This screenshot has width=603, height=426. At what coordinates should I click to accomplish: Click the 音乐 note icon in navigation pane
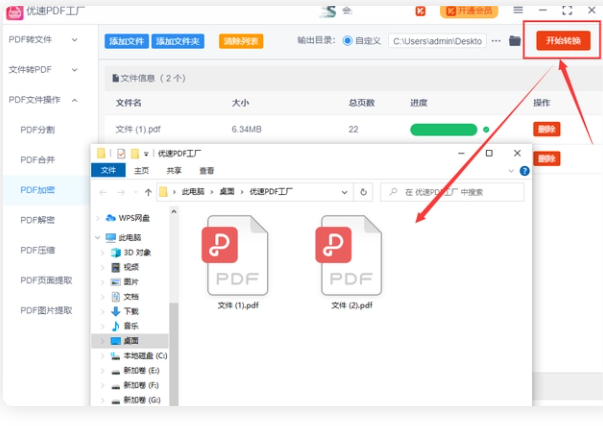click(115, 326)
